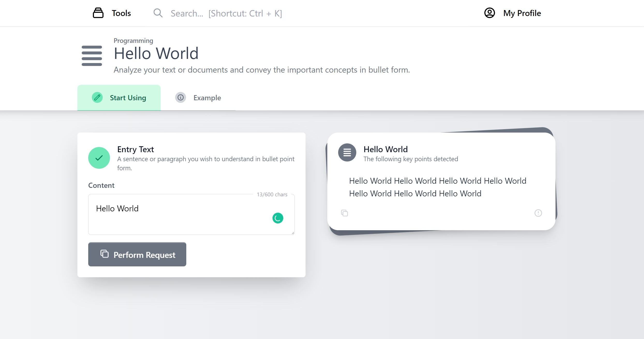Click the green spinner icon in textarea
The height and width of the screenshot is (339, 644).
pos(278,218)
